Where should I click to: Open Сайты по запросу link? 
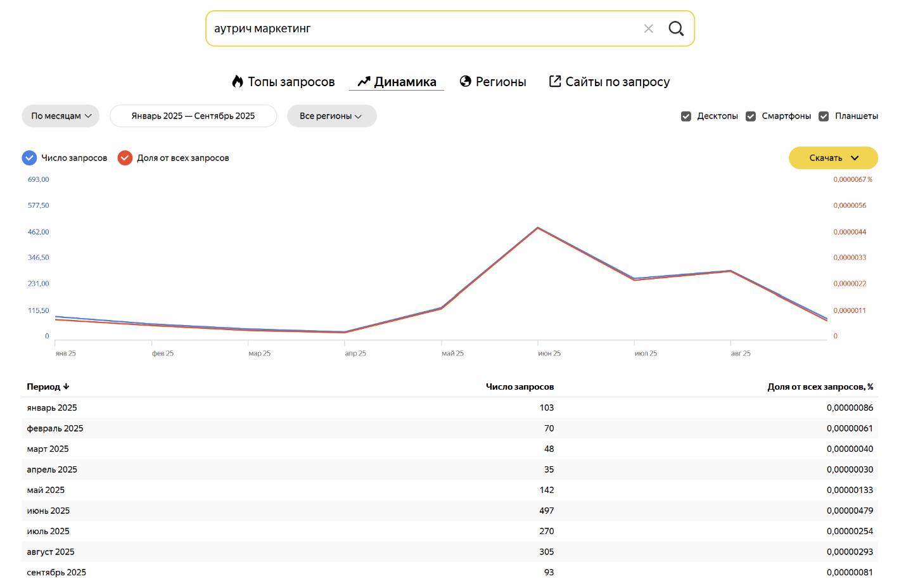617,82
